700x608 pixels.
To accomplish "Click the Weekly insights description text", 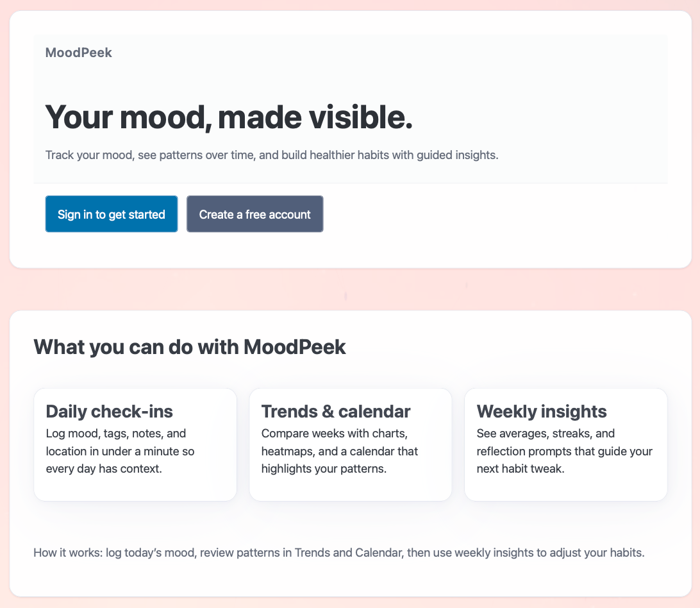I will (x=564, y=451).
